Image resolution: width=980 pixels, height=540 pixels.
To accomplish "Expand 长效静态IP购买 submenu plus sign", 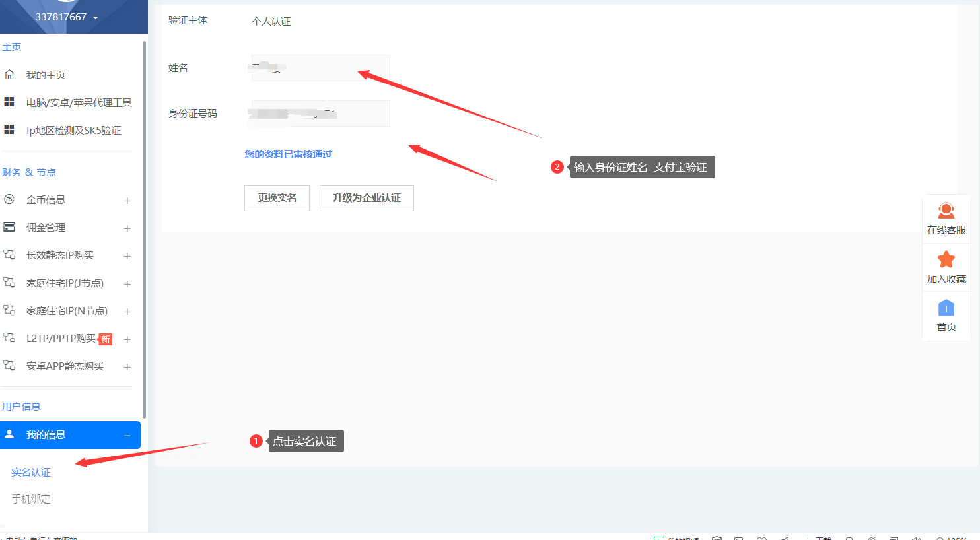I will pyautogui.click(x=127, y=256).
